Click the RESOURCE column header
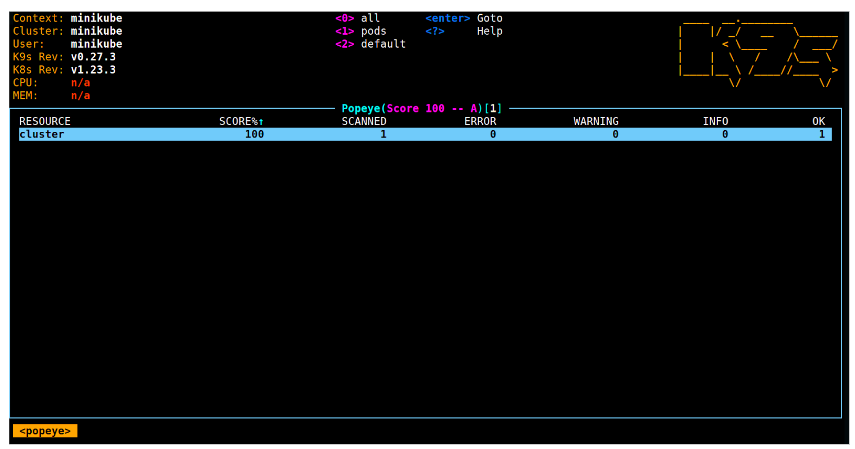The image size is (855, 449). pyautogui.click(x=45, y=121)
